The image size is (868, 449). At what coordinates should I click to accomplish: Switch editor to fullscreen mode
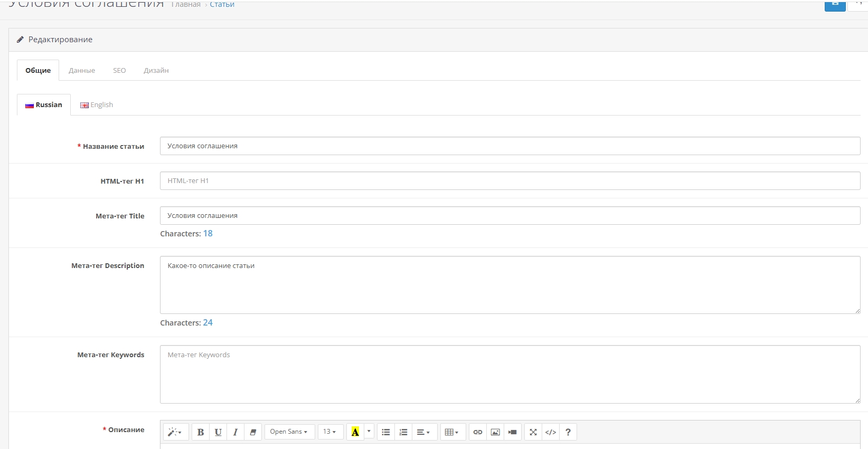(x=533, y=432)
